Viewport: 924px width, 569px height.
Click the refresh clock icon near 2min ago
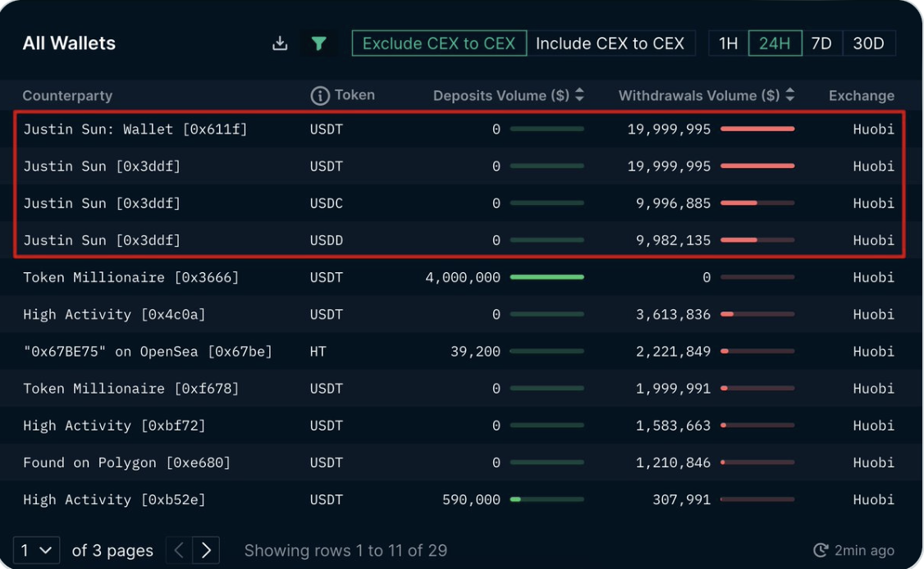click(x=821, y=550)
